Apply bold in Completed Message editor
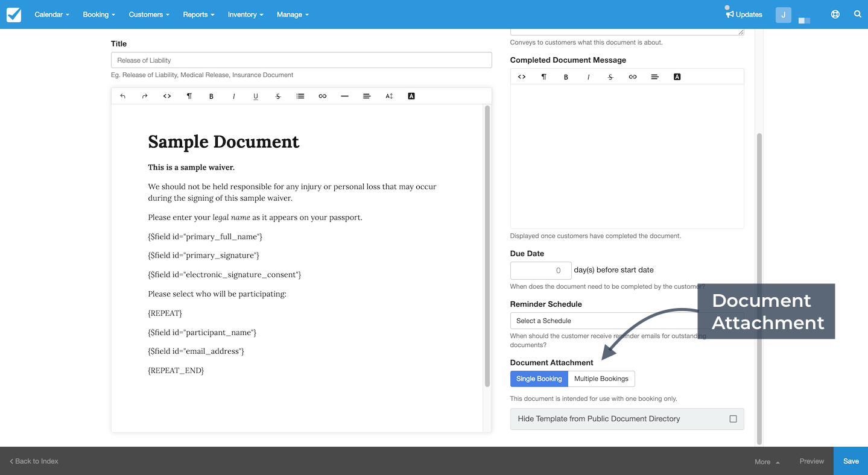Viewport: 868px width, 475px height. click(x=566, y=77)
